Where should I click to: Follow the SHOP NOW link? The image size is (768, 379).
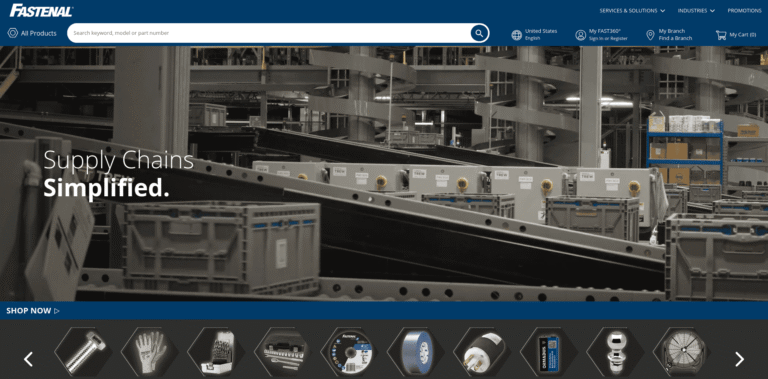click(33, 310)
